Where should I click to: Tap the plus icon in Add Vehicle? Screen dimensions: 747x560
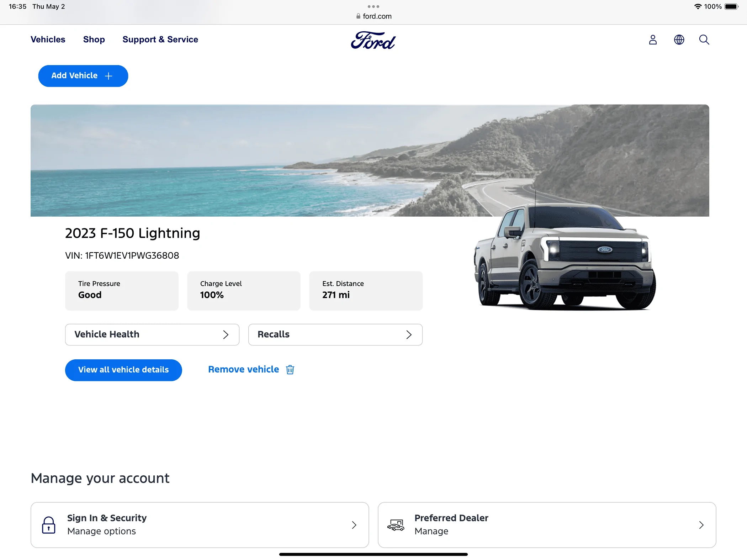pyautogui.click(x=108, y=76)
